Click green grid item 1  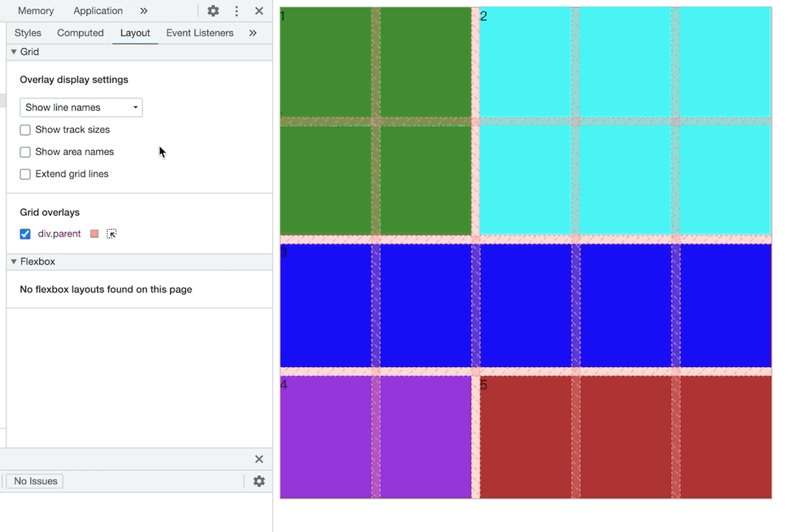tap(376, 121)
